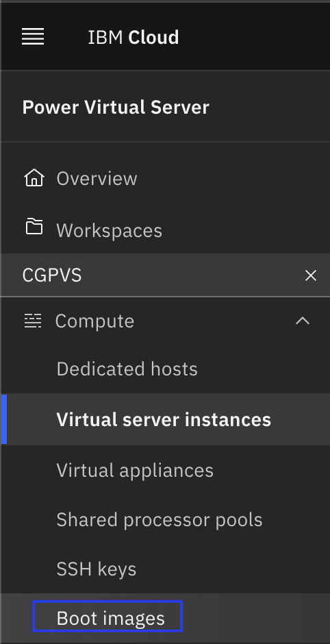Select the Power Virtual Server heading
330x644 pixels.
pos(116,107)
